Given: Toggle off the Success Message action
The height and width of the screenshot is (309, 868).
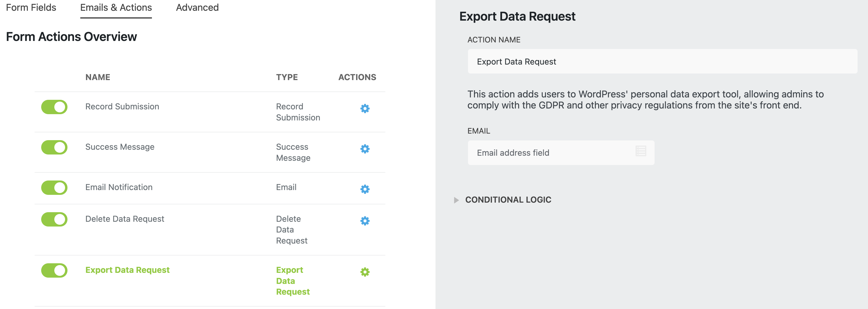Looking at the screenshot, I should point(54,147).
